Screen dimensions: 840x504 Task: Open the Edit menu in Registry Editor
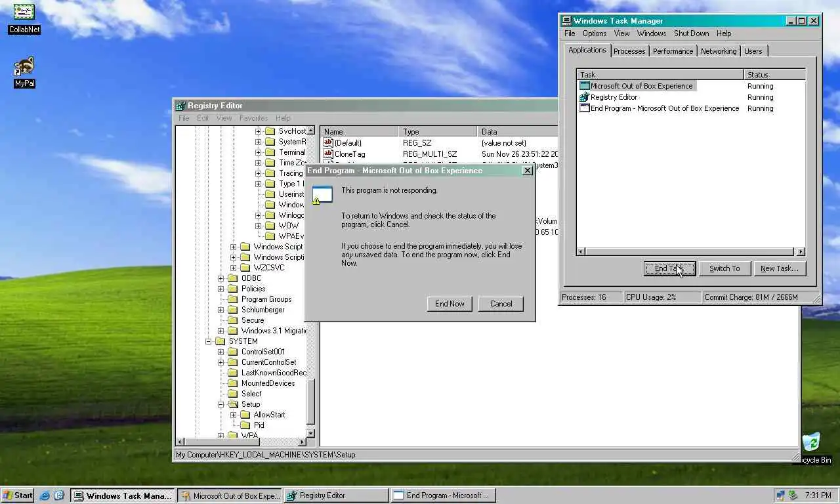(203, 118)
